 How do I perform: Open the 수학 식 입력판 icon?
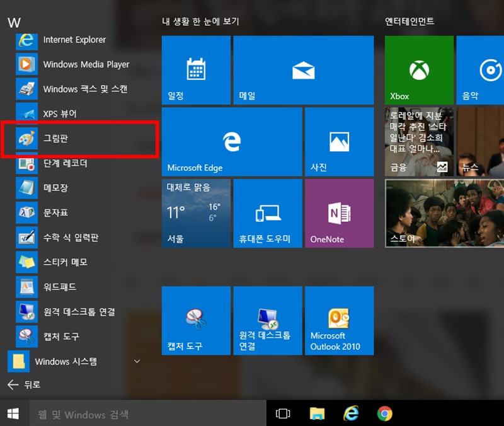click(x=26, y=238)
